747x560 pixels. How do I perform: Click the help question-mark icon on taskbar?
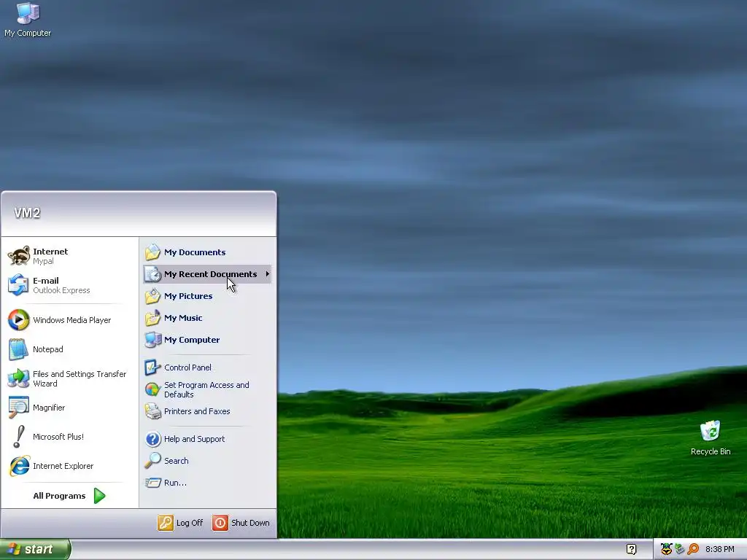(x=631, y=549)
